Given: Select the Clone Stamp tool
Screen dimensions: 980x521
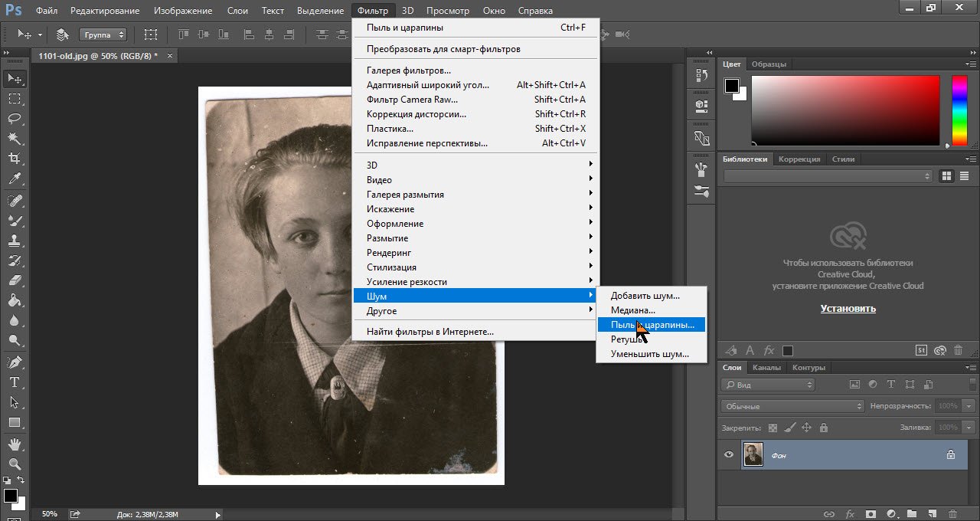Looking at the screenshot, I should coord(14,240).
